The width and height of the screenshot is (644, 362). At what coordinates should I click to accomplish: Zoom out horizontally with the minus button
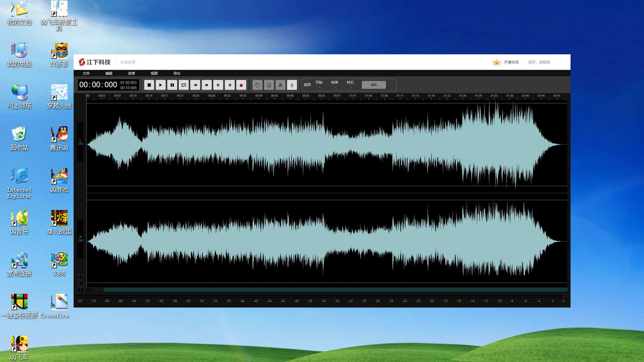pyautogui.click(x=89, y=290)
